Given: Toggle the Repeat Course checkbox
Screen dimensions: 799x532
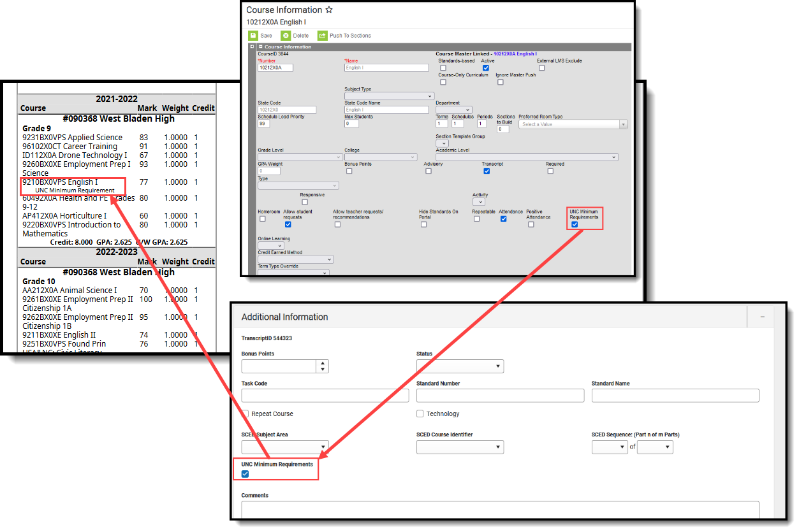Looking at the screenshot, I should (246, 413).
